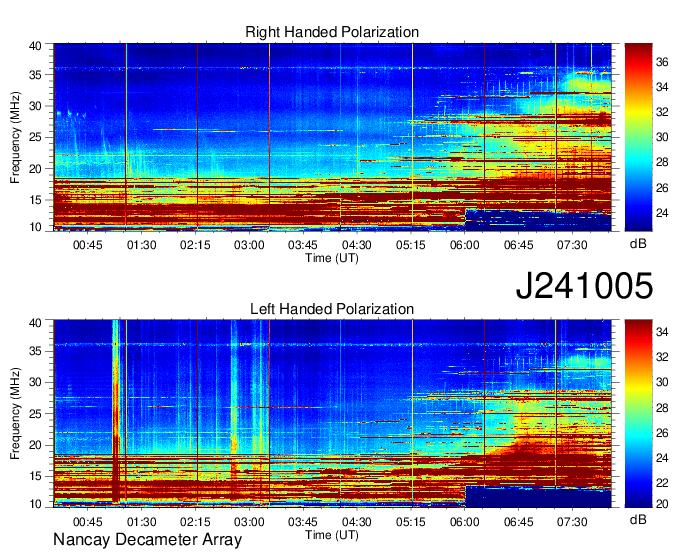Click the Left Handed Polarization title
Image resolution: width=680 pixels, height=552 pixels.
[332, 309]
